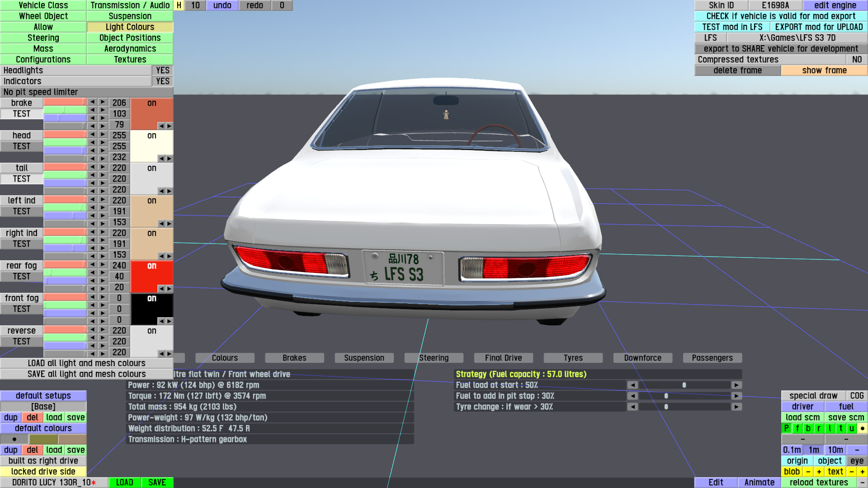Viewport: 868px width, 488px height.
Task: Open the Light Colours tab
Action: (x=130, y=27)
